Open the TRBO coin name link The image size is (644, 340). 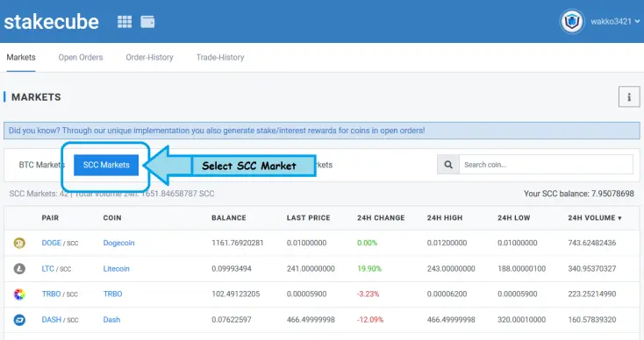112,294
